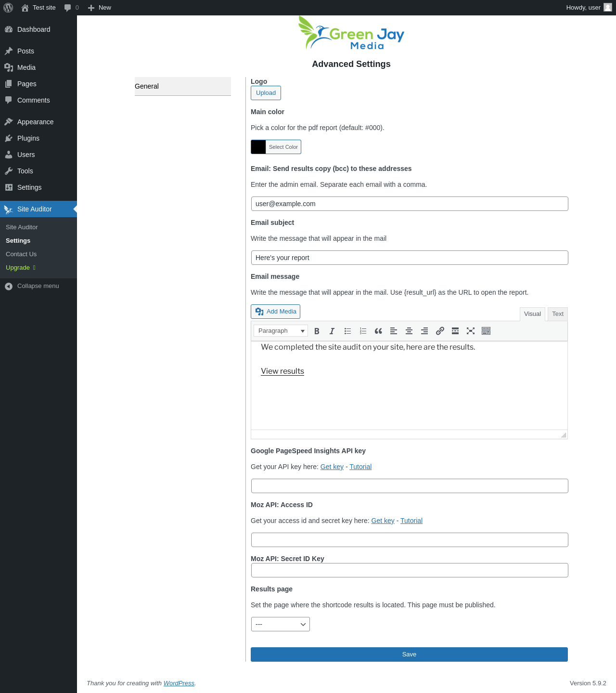The image size is (616, 693).
Task: Align text center in editor
Action: (409, 331)
